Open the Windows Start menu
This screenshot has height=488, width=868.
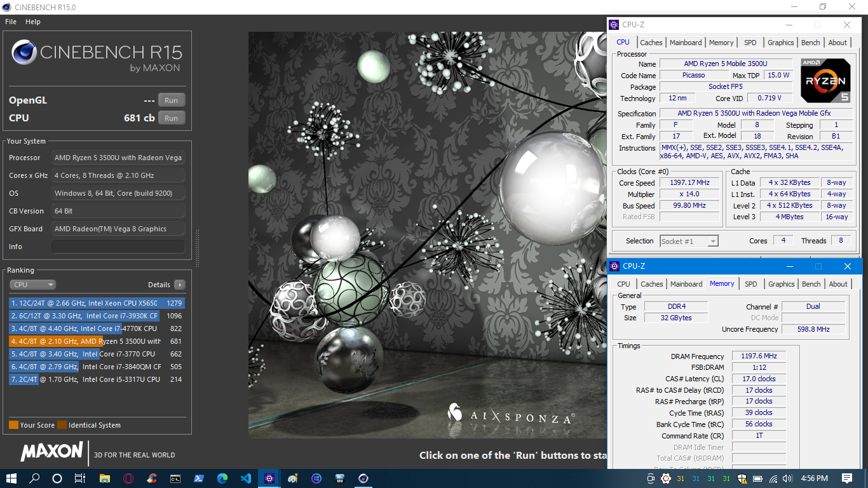(12, 478)
